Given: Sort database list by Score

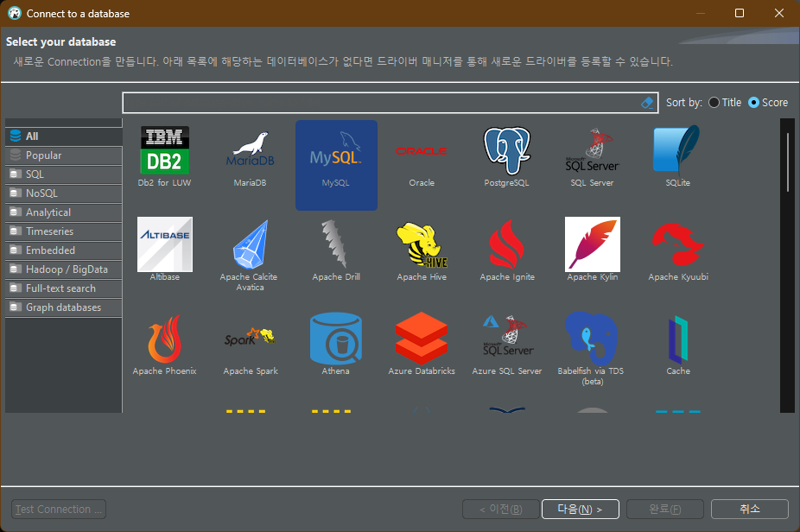Looking at the screenshot, I should point(768,103).
